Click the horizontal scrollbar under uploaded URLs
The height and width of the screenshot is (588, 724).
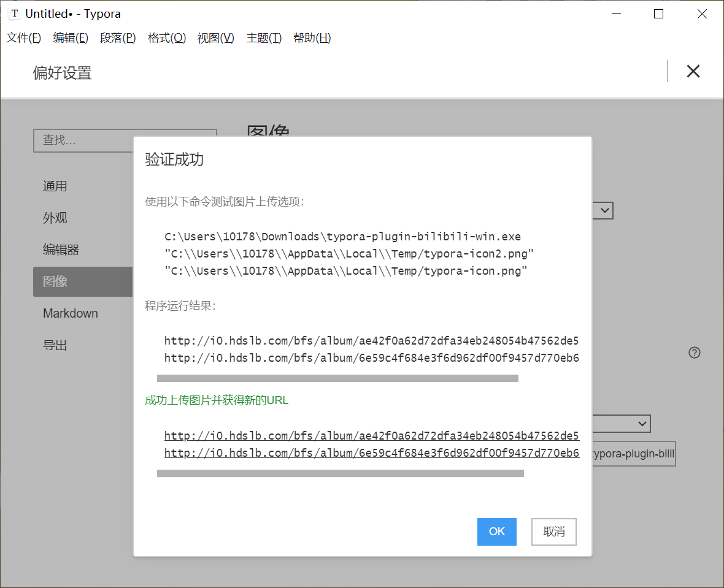pyautogui.click(x=341, y=473)
